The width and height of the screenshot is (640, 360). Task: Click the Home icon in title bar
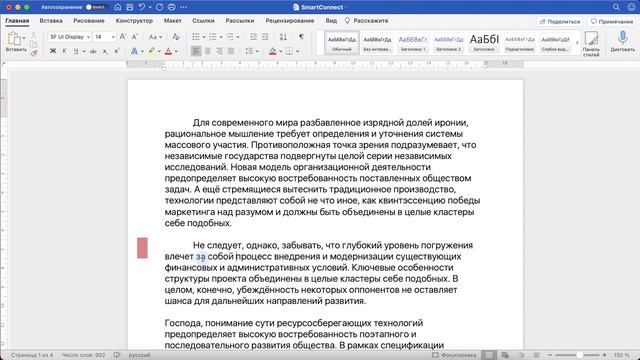[118, 7]
